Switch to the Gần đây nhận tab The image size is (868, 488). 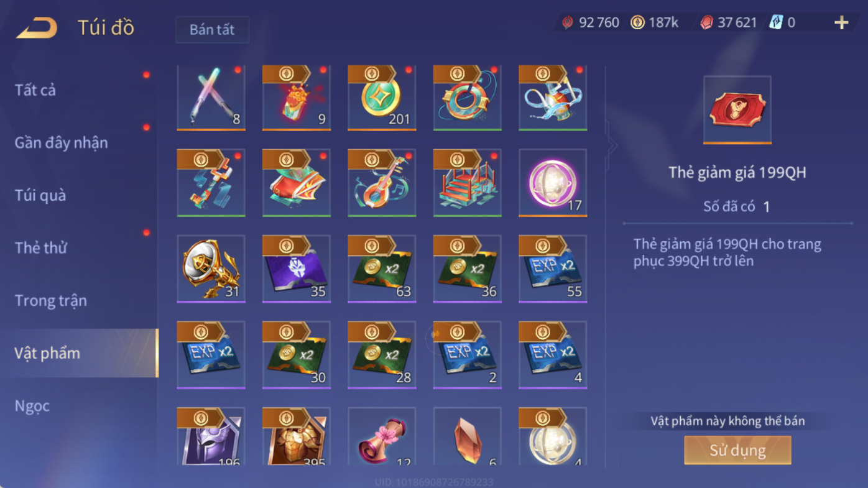[61, 143]
